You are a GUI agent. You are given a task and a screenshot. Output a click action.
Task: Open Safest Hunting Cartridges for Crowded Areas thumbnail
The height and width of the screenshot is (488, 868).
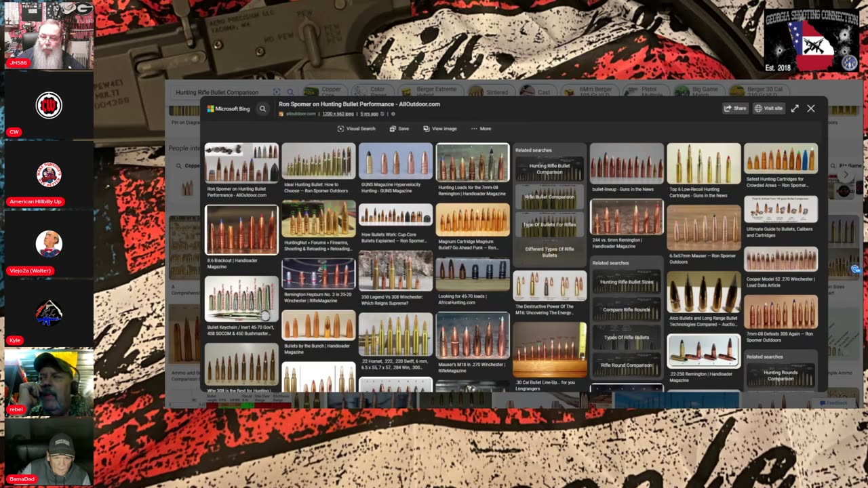coord(781,158)
